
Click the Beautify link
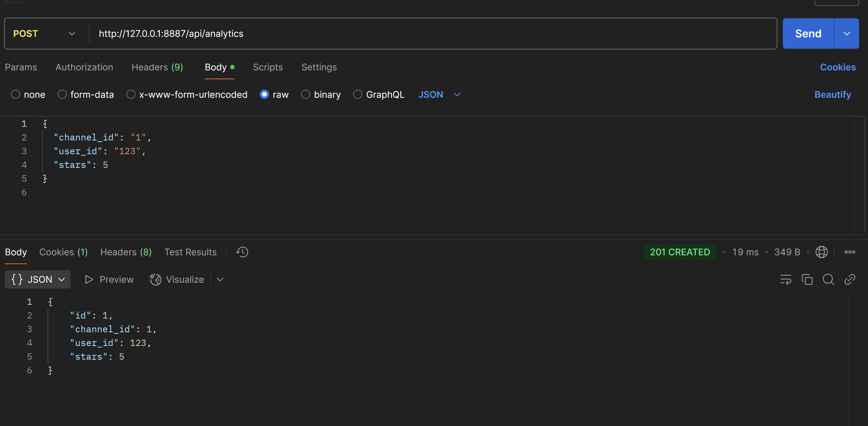[832, 95]
